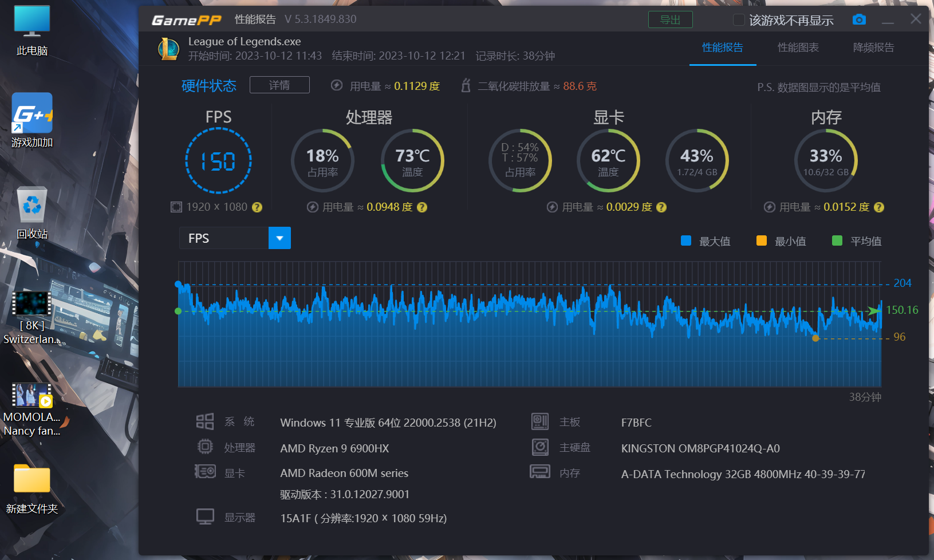This screenshot has height=560, width=934.
Task: Click the AMD Radeon 600M series text
Action: (344, 473)
